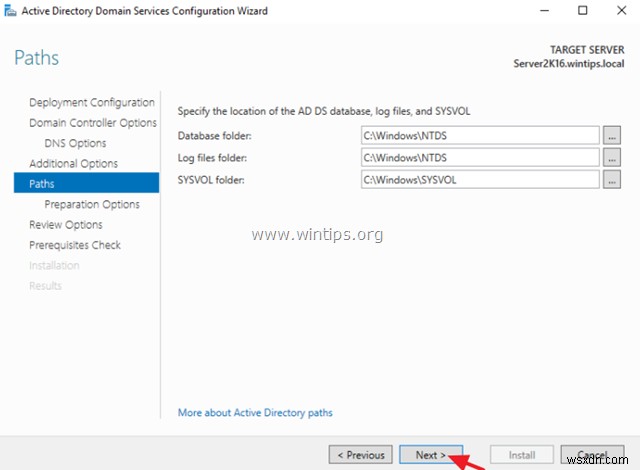The width and height of the screenshot is (640, 470).
Task: Click the Next button
Action: [431, 454]
